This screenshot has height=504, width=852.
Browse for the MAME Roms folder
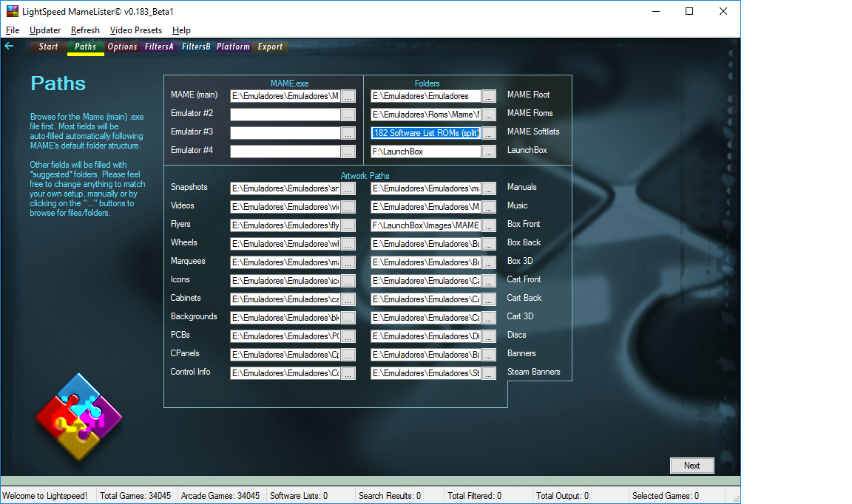(x=489, y=115)
